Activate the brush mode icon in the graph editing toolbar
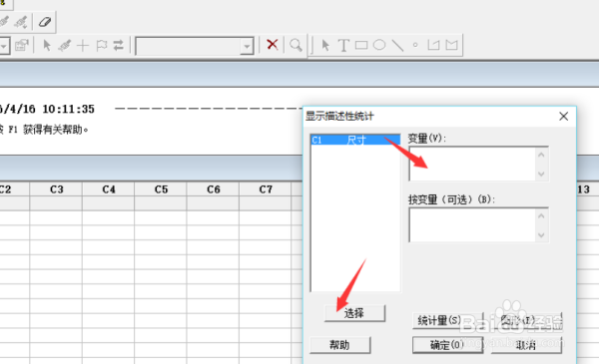 pyautogui.click(x=65, y=46)
